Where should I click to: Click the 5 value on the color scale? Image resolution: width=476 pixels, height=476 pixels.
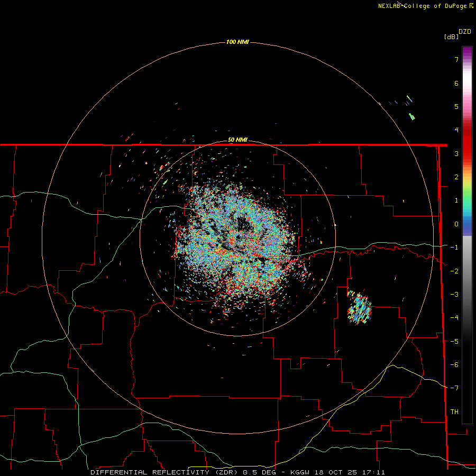(x=456, y=106)
